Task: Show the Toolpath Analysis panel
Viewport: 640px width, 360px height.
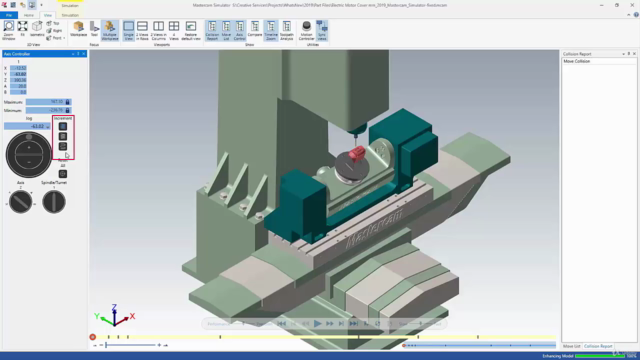Action: (x=287, y=30)
